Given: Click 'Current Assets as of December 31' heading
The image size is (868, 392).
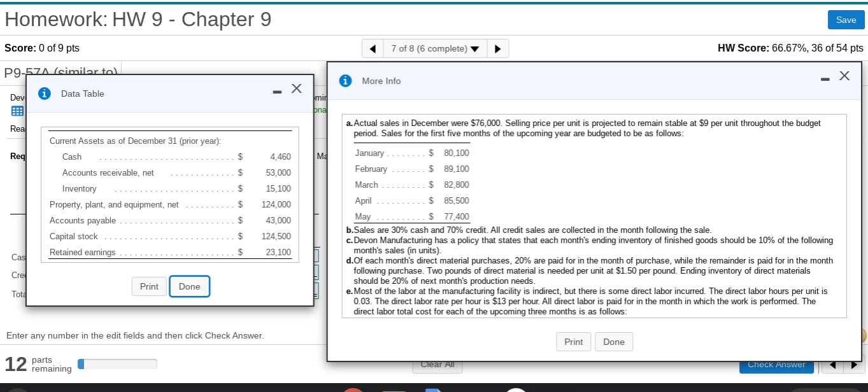Looking at the screenshot, I should [135, 141].
